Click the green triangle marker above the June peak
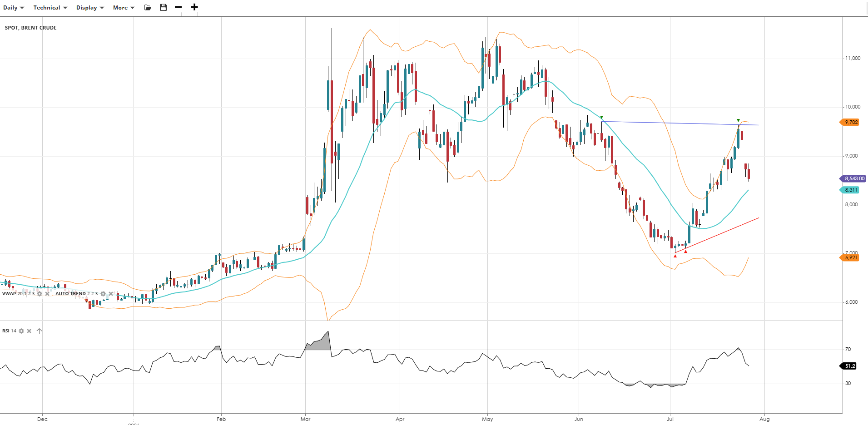The height and width of the screenshot is (425, 868). [601, 117]
